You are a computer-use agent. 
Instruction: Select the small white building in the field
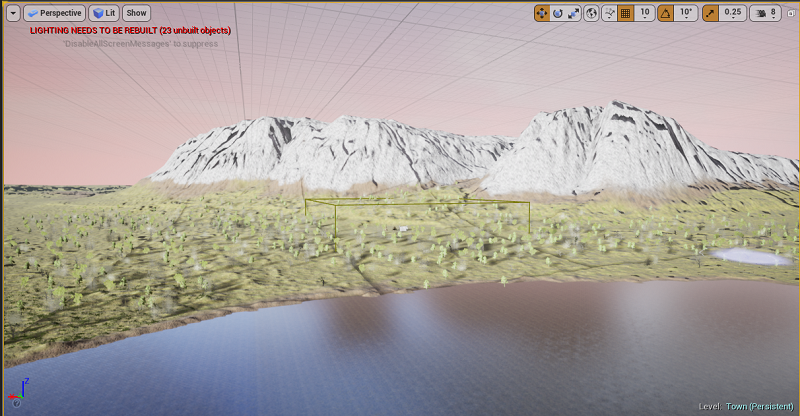tap(404, 229)
